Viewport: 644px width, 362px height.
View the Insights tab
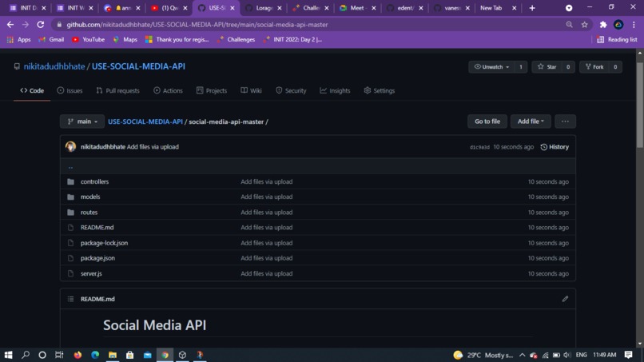tap(335, 90)
